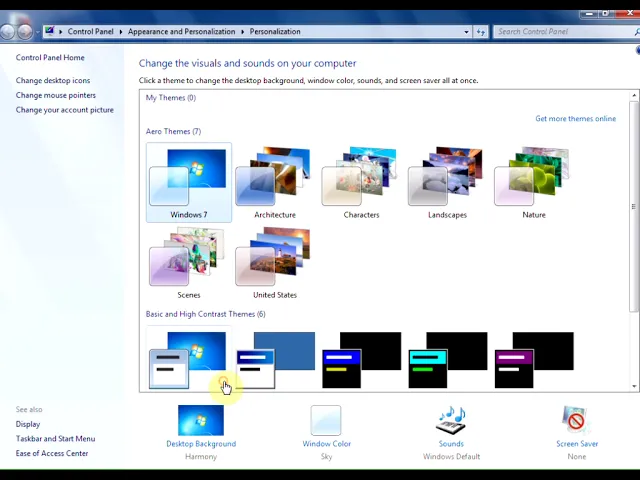The height and width of the screenshot is (480, 640).
Task: Open Desktop Background settings icon
Action: [x=201, y=420]
